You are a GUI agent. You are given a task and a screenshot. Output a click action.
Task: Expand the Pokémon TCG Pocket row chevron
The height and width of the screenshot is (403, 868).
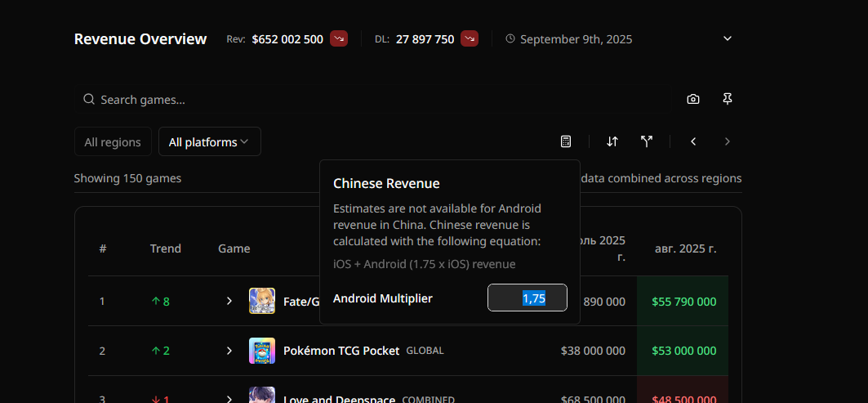click(x=229, y=351)
